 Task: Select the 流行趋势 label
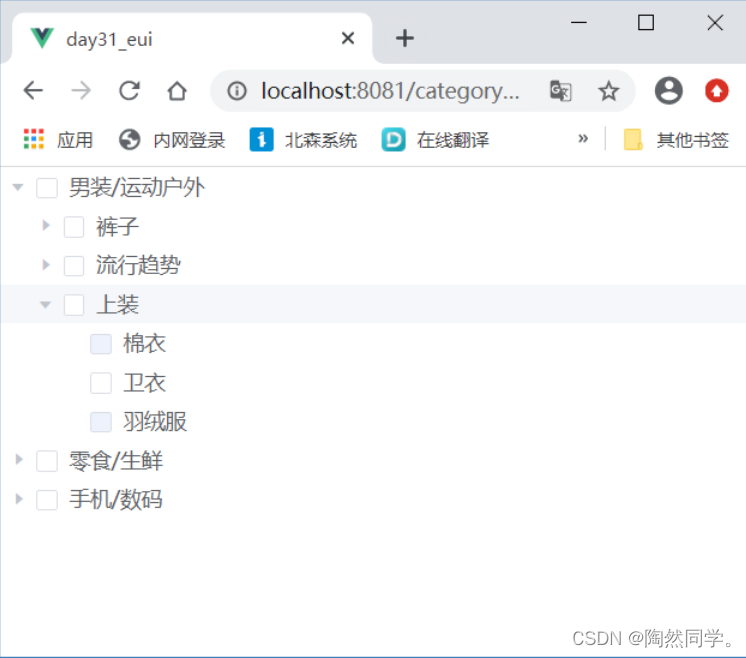coord(138,265)
